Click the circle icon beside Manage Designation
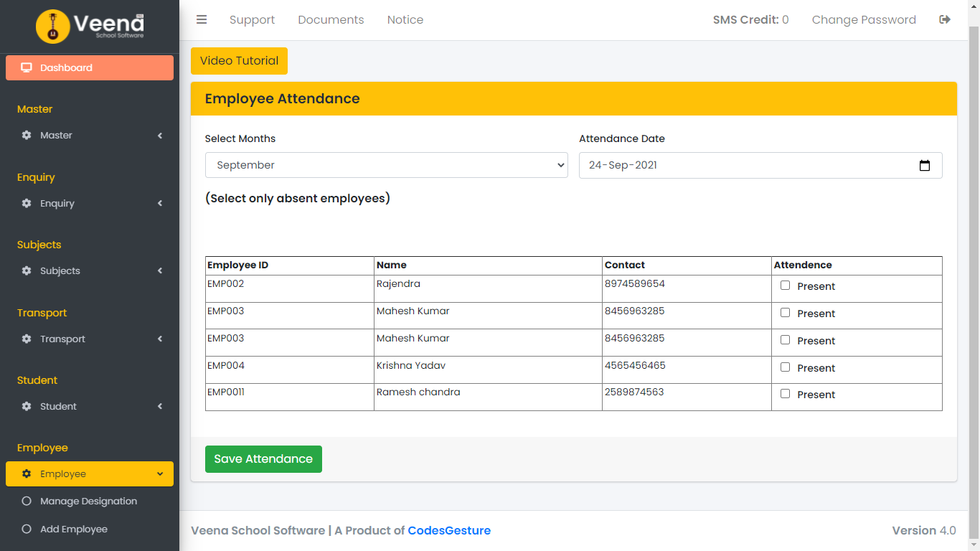980x551 pixels. [27, 501]
